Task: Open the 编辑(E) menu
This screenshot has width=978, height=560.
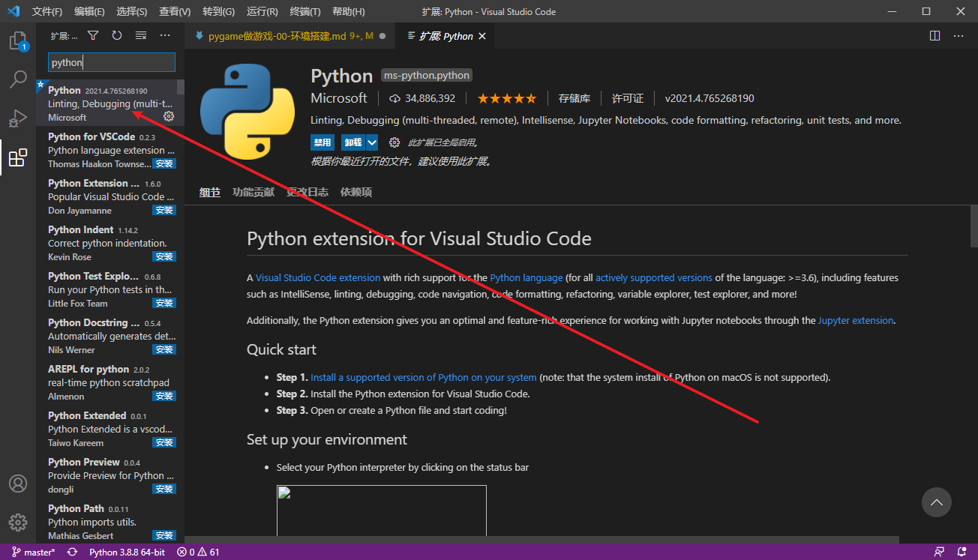Action: (x=90, y=12)
